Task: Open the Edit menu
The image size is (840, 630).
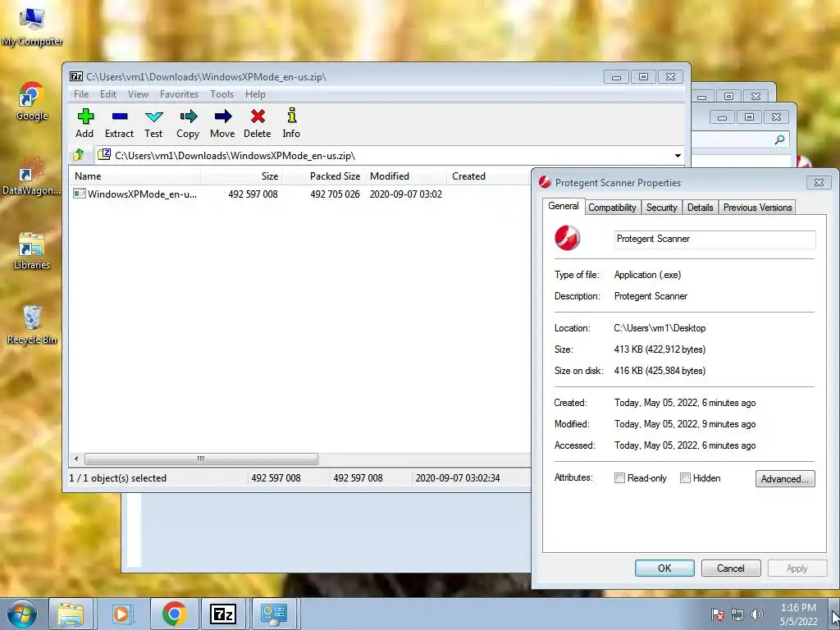Action: 107,94
